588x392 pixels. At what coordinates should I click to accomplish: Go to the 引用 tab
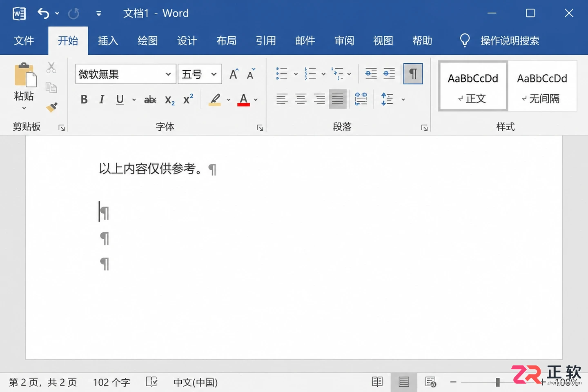tap(266, 41)
